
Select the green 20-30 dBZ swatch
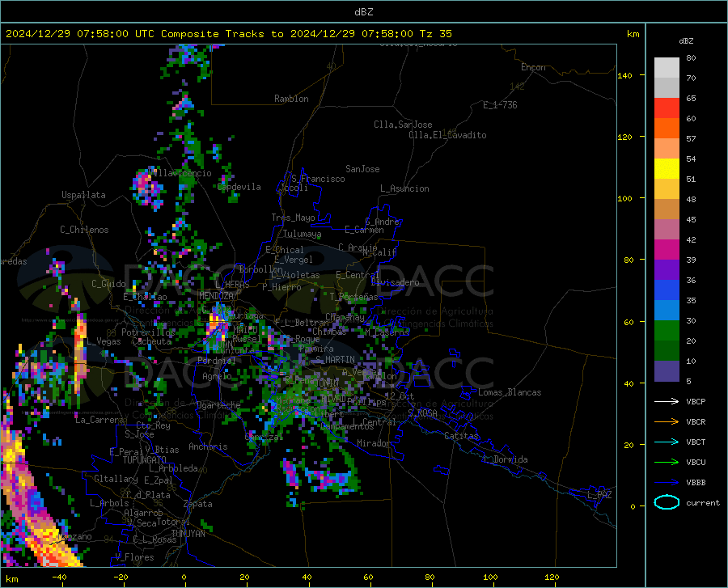[x=667, y=331]
